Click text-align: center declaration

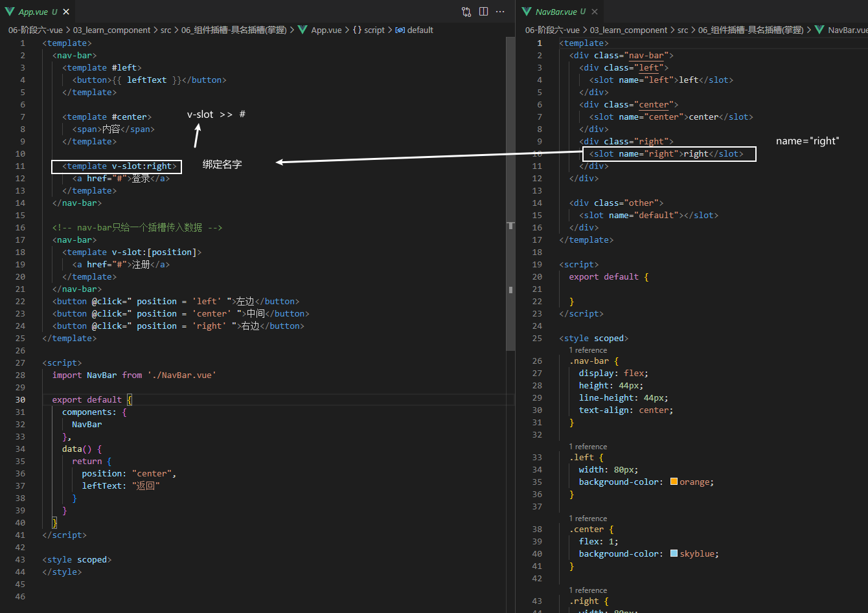tap(626, 410)
